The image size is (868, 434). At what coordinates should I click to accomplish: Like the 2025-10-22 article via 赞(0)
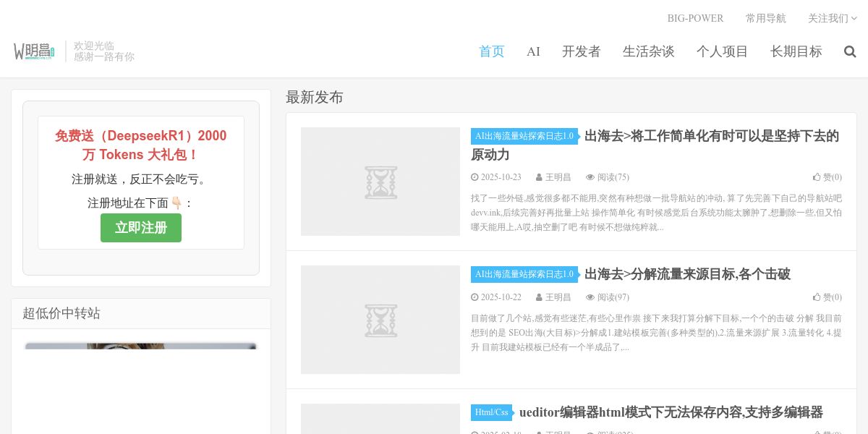(827, 297)
